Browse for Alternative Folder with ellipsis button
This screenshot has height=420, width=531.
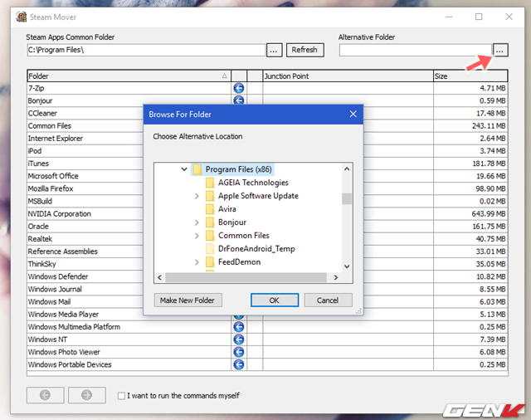point(500,50)
